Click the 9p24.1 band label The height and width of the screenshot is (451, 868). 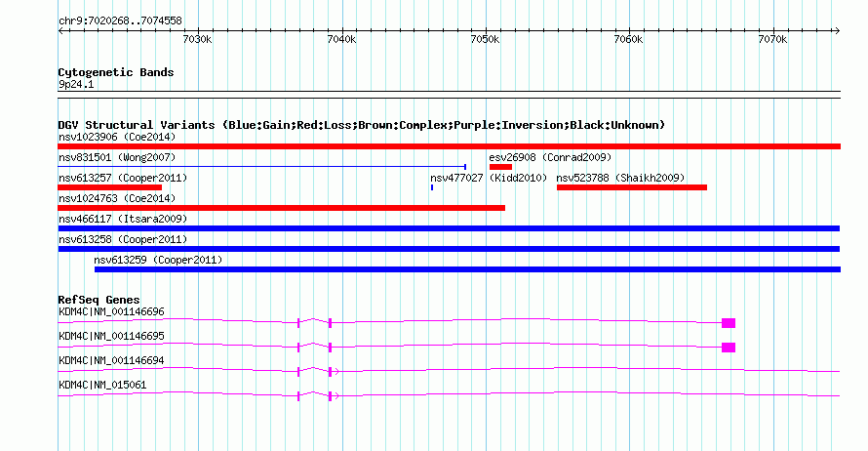coord(76,84)
